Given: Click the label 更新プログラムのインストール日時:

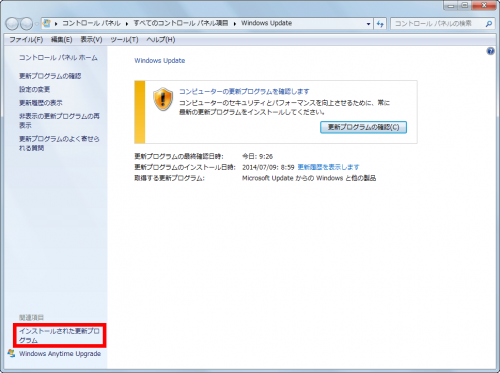Looking at the screenshot, I should click(x=185, y=167).
